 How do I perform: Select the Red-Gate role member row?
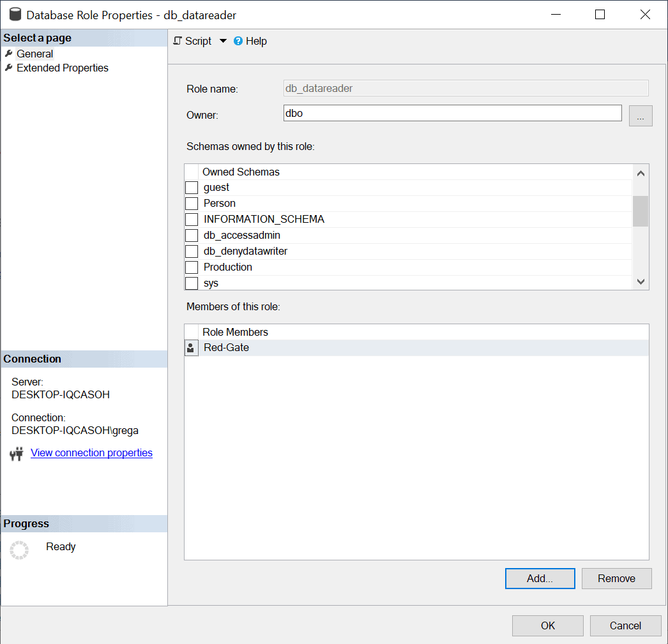tap(416, 348)
